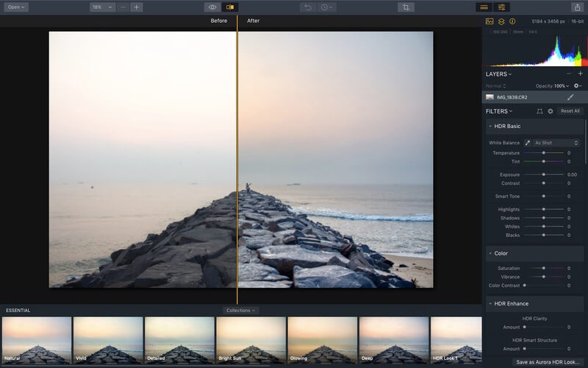Toggle the filters side panel icon
Viewport: 588px width, 368px height.
pos(501,7)
